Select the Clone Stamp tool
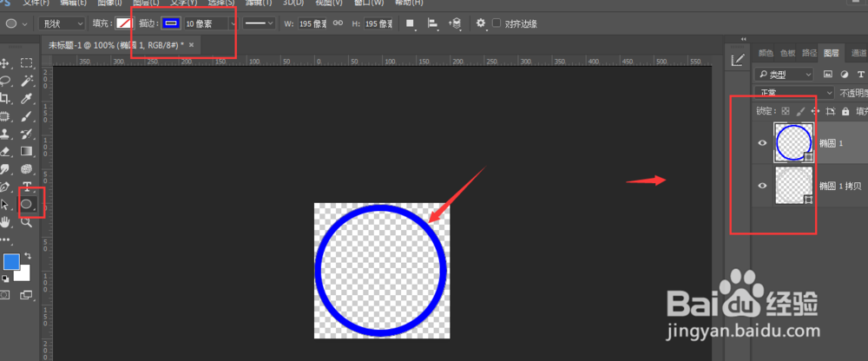Screen dimensions: 868x361 (5, 134)
